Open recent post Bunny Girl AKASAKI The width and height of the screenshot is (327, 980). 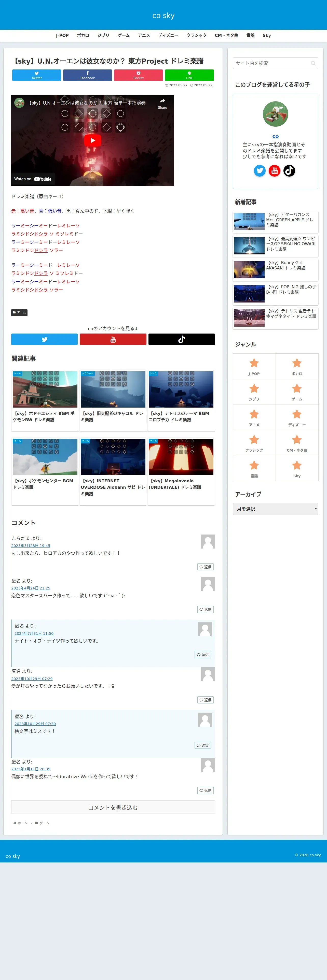(x=276, y=270)
